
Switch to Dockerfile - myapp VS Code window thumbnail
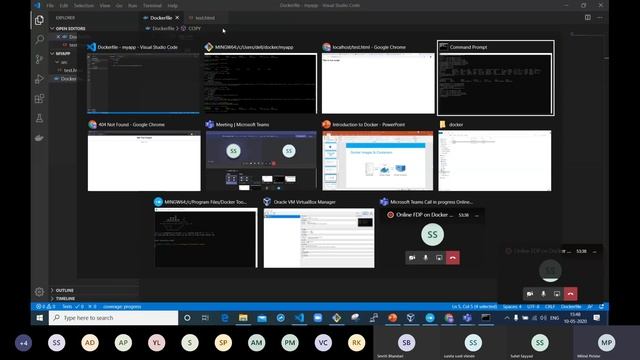point(144,78)
